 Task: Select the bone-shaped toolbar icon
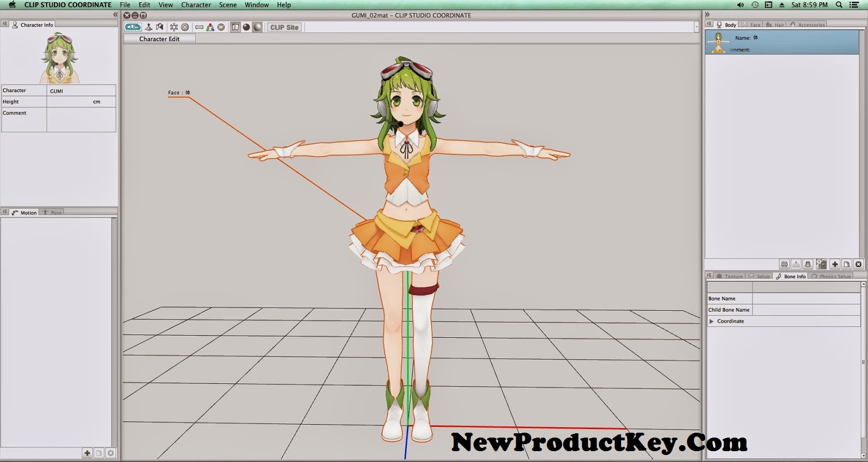199,27
